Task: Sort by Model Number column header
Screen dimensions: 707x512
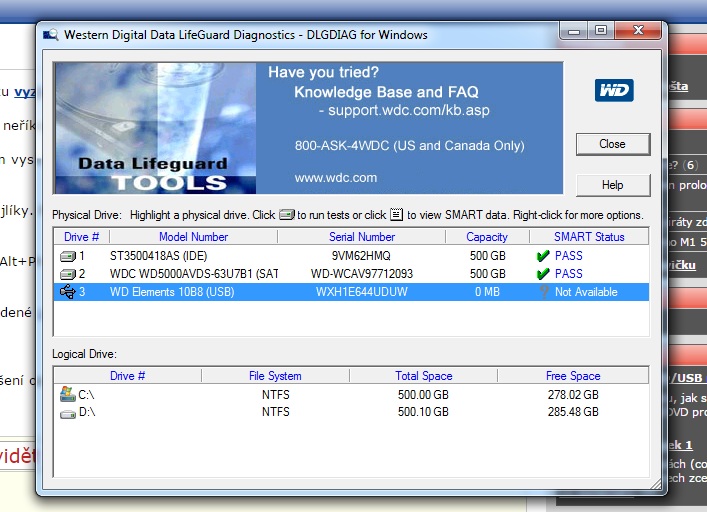Action: (193, 237)
